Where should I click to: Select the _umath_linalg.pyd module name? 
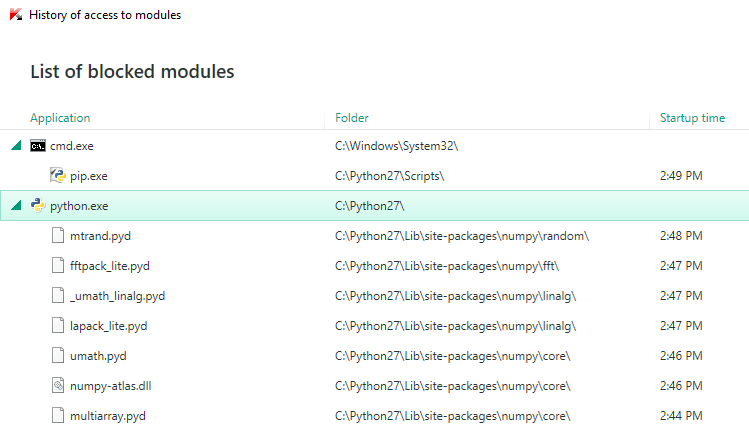(118, 296)
